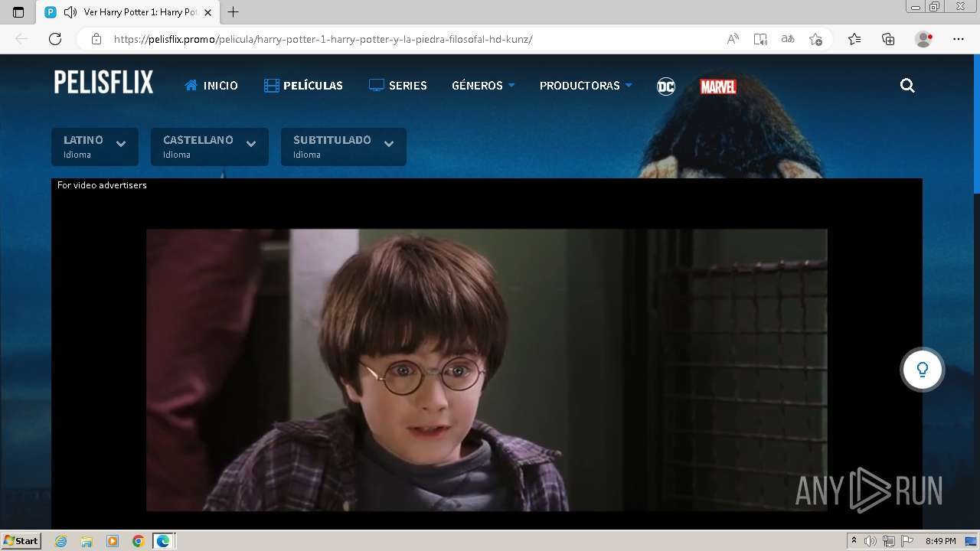Show hidden system tray icons

click(854, 541)
